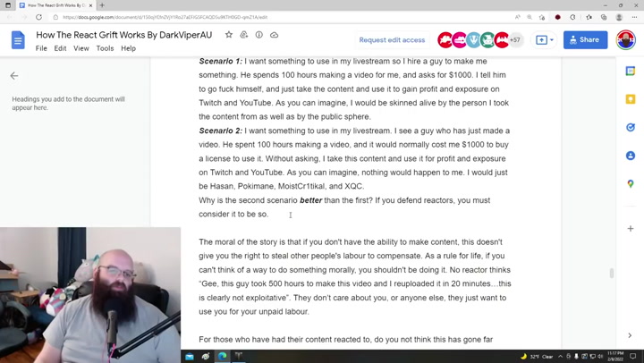Open the weather widget showing 32°F Clear
This screenshot has width=644, height=363.
pyautogui.click(x=538, y=357)
